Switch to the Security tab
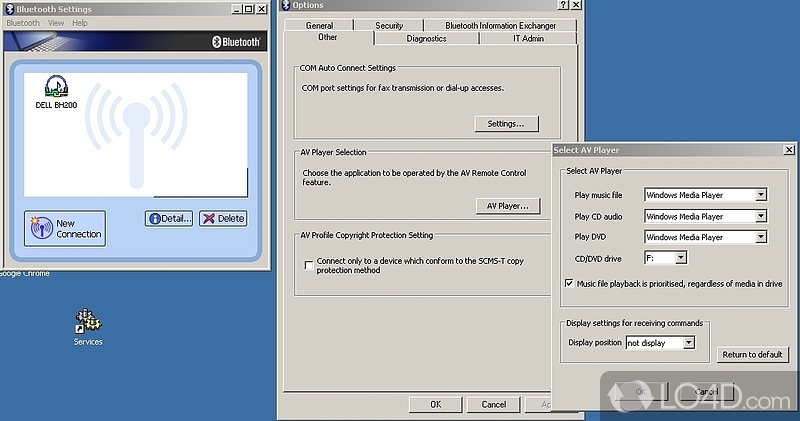This screenshot has width=800, height=421. [x=389, y=25]
